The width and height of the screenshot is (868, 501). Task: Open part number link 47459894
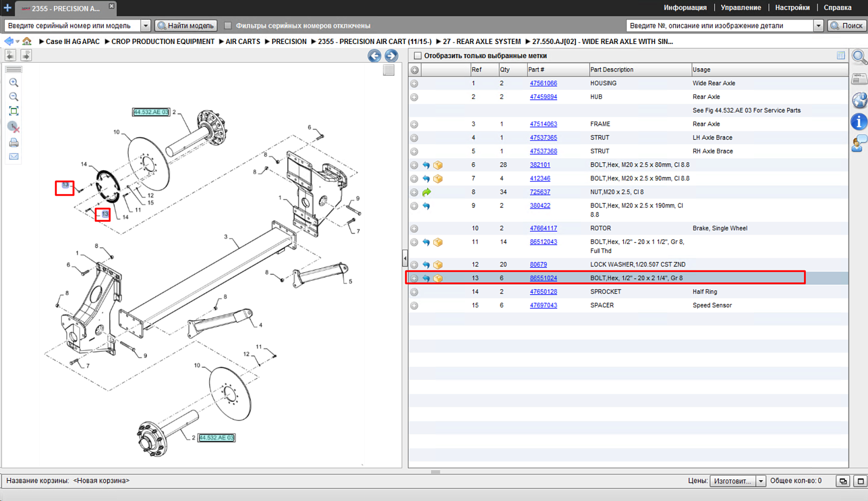543,97
